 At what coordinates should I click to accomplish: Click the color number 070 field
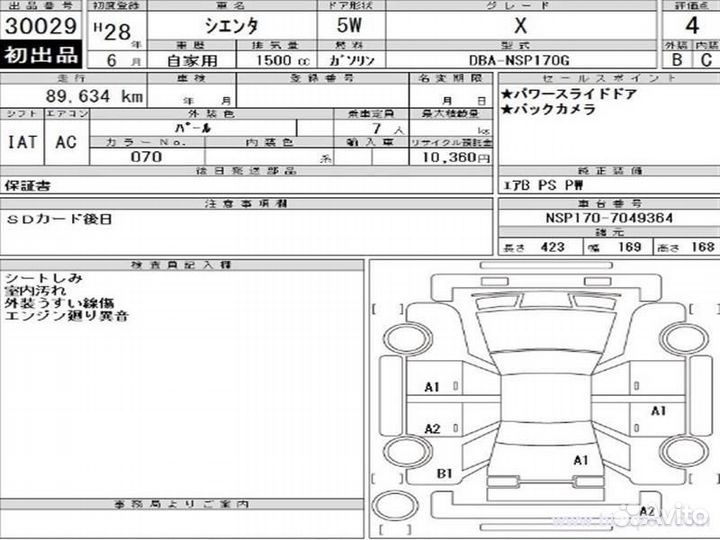tap(147, 158)
